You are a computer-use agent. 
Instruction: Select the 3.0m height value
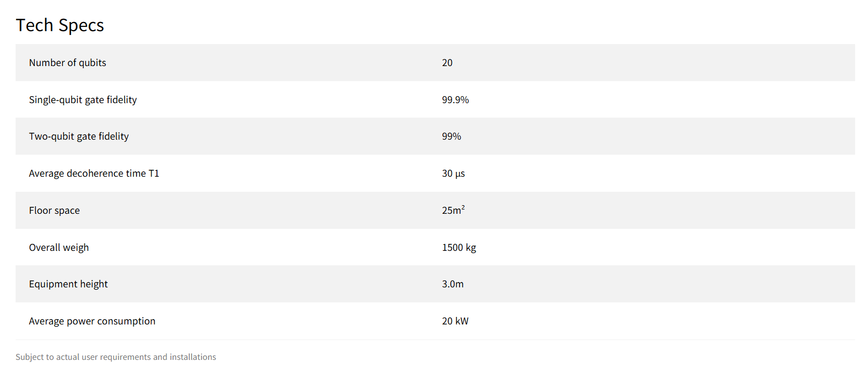point(453,284)
